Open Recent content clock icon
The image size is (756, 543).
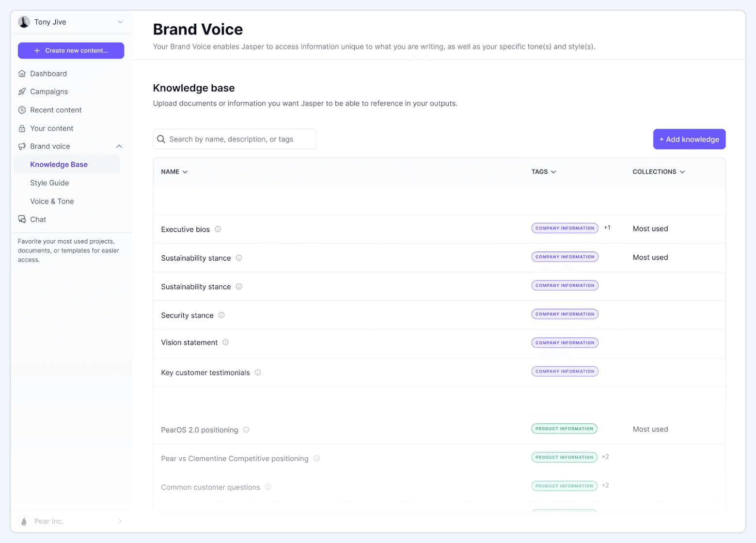click(x=22, y=110)
